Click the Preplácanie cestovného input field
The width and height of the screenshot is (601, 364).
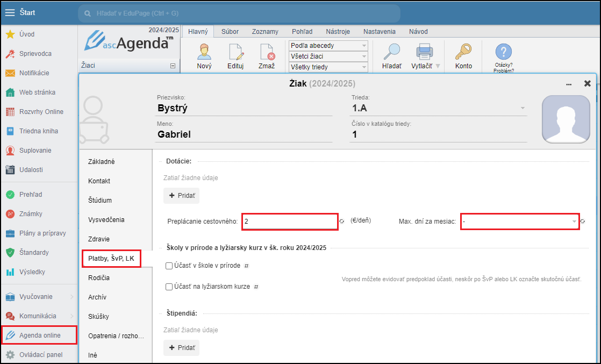tap(290, 222)
